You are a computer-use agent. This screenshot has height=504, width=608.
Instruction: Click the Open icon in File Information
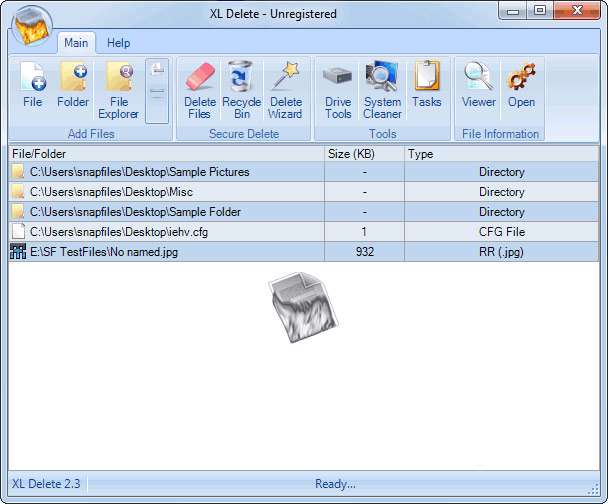(x=521, y=86)
